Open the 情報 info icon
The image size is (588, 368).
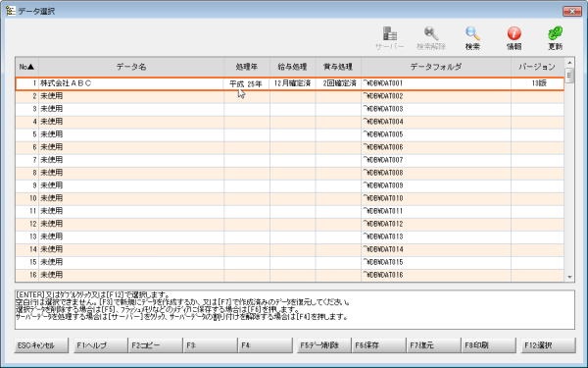tap(514, 38)
